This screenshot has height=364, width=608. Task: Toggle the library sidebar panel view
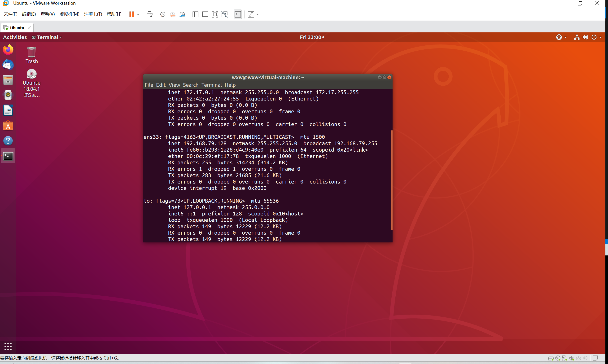click(x=195, y=14)
